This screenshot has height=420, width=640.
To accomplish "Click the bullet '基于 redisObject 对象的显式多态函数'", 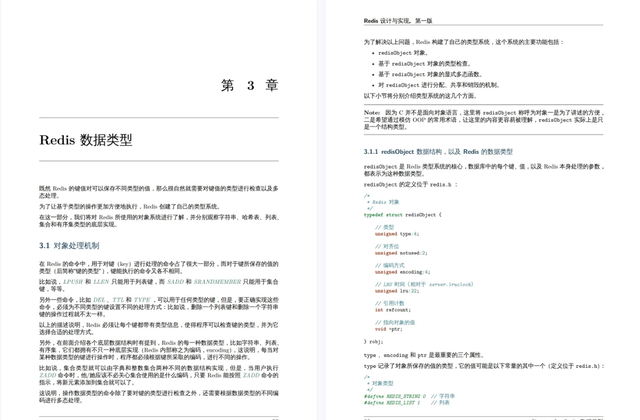I will click(431, 74).
